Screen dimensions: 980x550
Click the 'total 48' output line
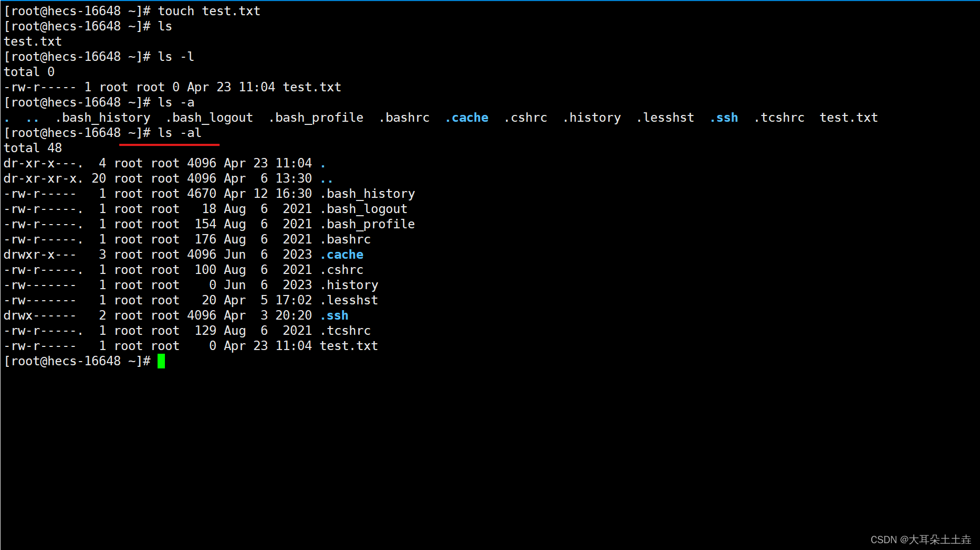(33, 148)
